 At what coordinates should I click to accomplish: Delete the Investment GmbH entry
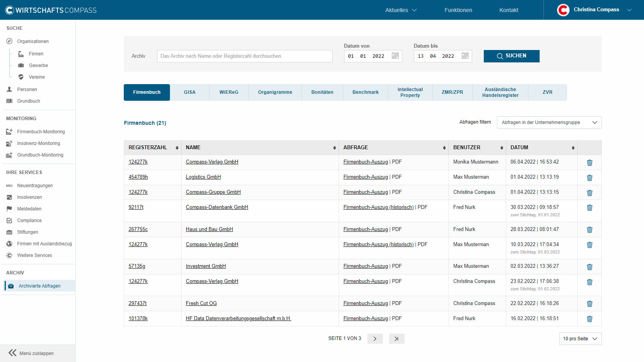[x=589, y=267]
